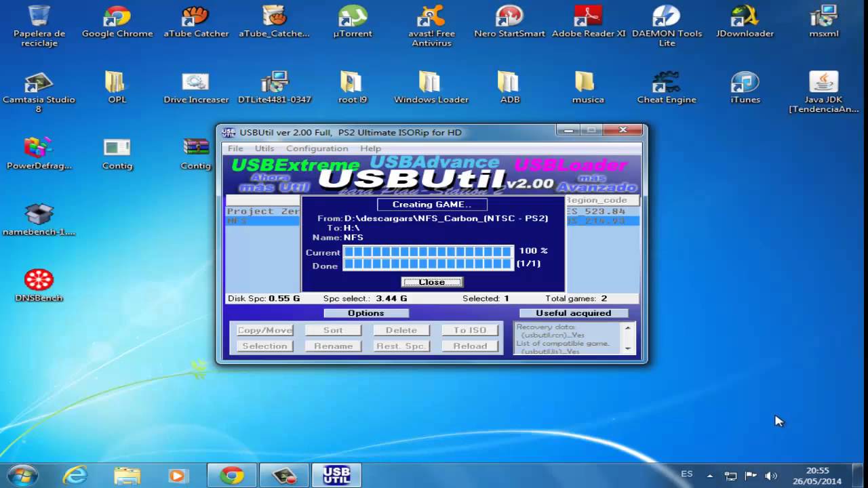Click the Selection button

point(265,346)
